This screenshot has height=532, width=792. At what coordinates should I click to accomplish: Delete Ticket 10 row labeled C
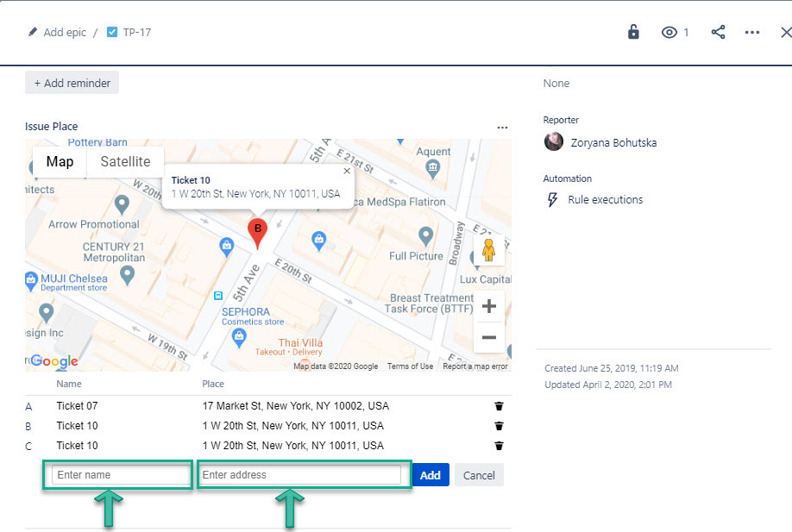[x=499, y=446]
